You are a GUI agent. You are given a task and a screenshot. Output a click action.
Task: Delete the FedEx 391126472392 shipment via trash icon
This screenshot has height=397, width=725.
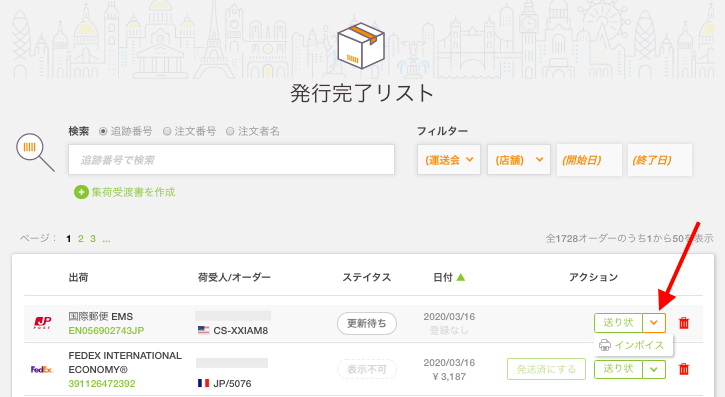click(x=684, y=369)
